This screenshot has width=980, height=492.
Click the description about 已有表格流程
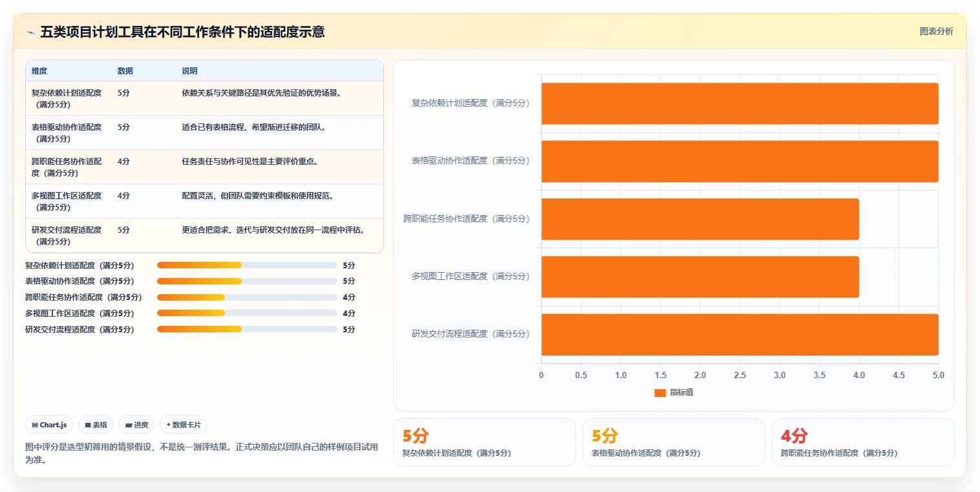point(254,127)
